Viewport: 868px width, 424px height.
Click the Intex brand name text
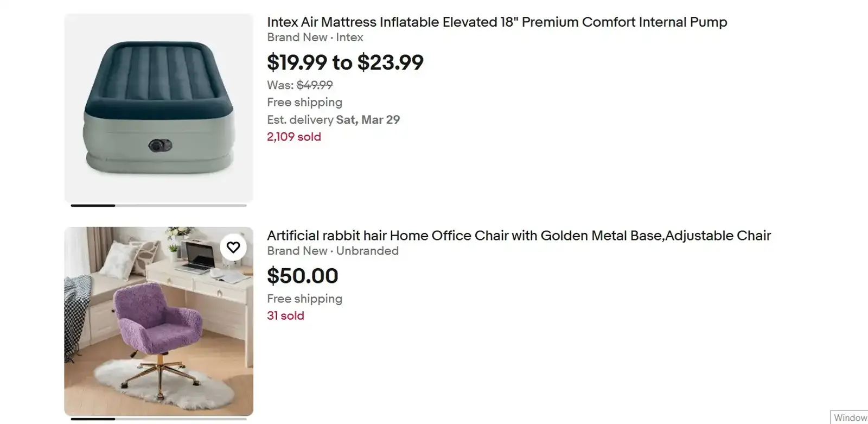pyautogui.click(x=350, y=37)
